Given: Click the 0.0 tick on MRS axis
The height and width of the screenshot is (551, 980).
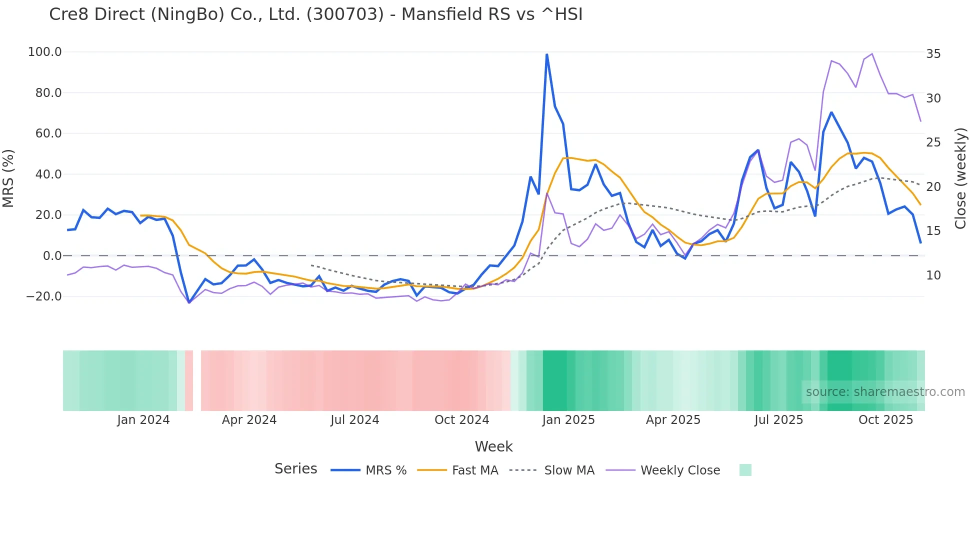Looking at the screenshot, I should click(x=52, y=256).
